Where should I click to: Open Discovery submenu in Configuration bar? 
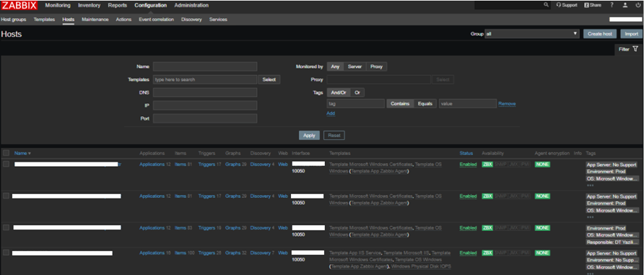[191, 19]
